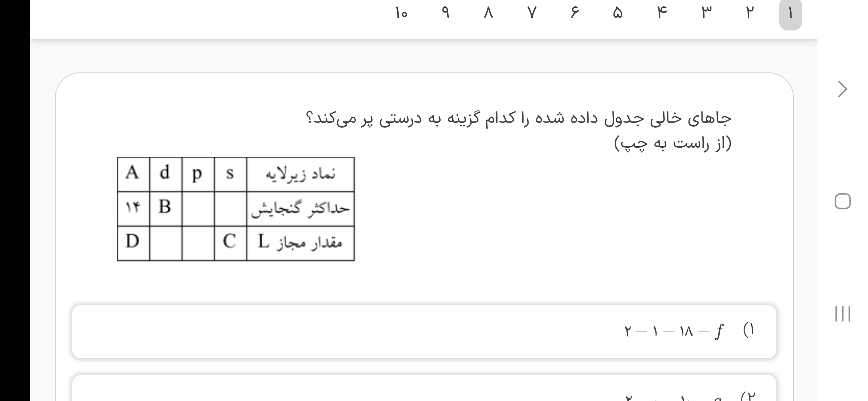This screenshot has width=868, height=401.
Task: Tap the Android back chevron icon
Action: (842, 89)
